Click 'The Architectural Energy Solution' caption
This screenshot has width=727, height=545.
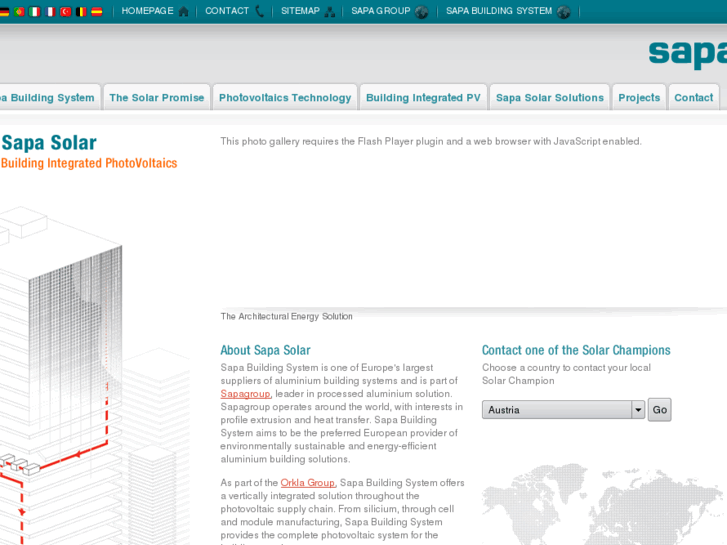(287, 316)
